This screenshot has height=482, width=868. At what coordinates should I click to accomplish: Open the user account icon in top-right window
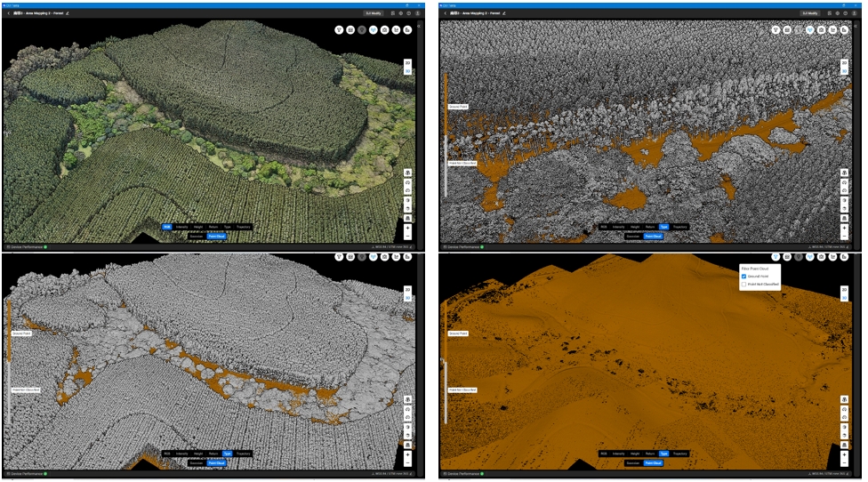pyautogui.click(x=856, y=13)
